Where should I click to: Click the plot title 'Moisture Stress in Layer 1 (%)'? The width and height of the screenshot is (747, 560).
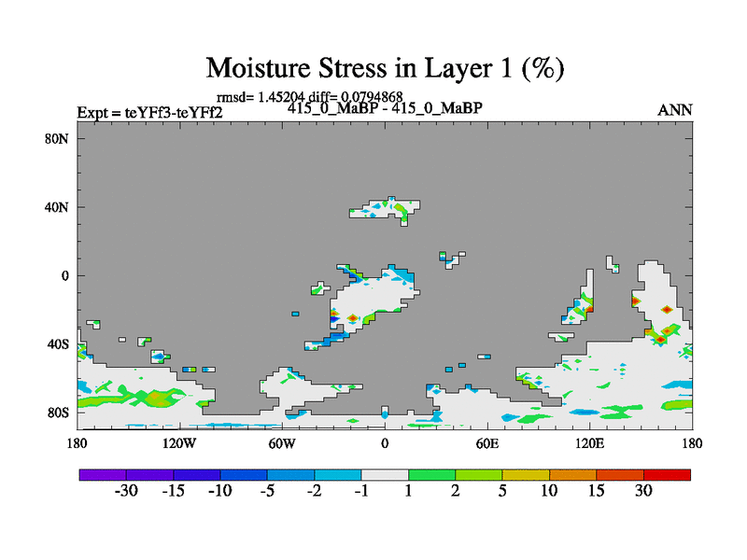386,68
